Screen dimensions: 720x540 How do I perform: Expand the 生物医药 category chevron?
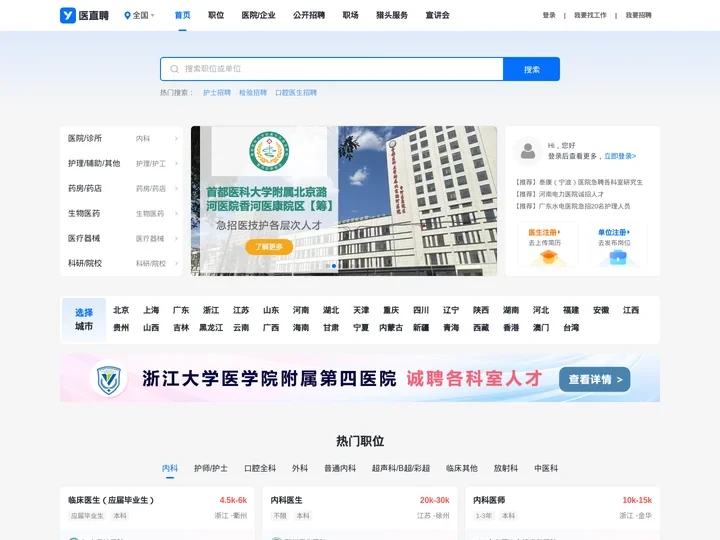[x=176, y=214]
